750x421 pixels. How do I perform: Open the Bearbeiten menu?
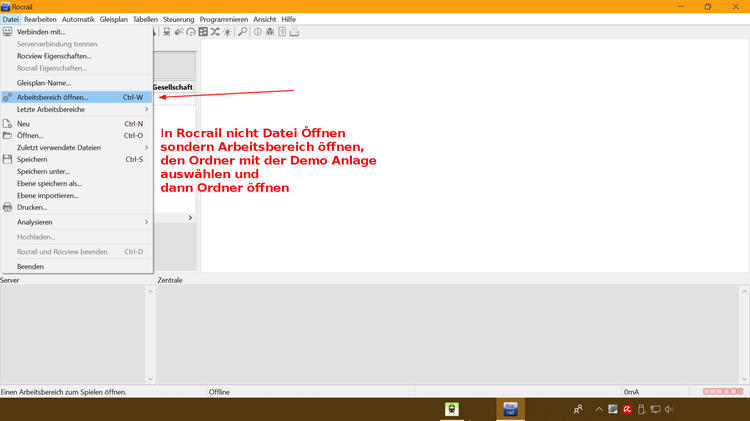(x=40, y=19)
